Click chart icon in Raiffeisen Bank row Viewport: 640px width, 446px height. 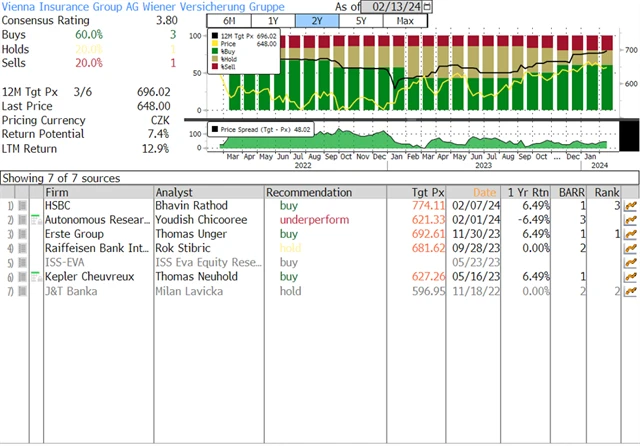pos(630,248)
